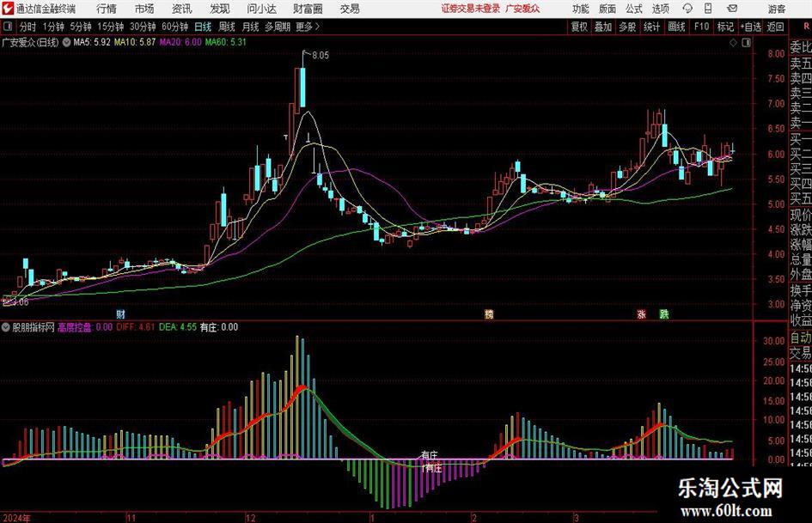Screen dimensions: 812x523
Task: Click the 财 marker below the chart
Action: 120,313
